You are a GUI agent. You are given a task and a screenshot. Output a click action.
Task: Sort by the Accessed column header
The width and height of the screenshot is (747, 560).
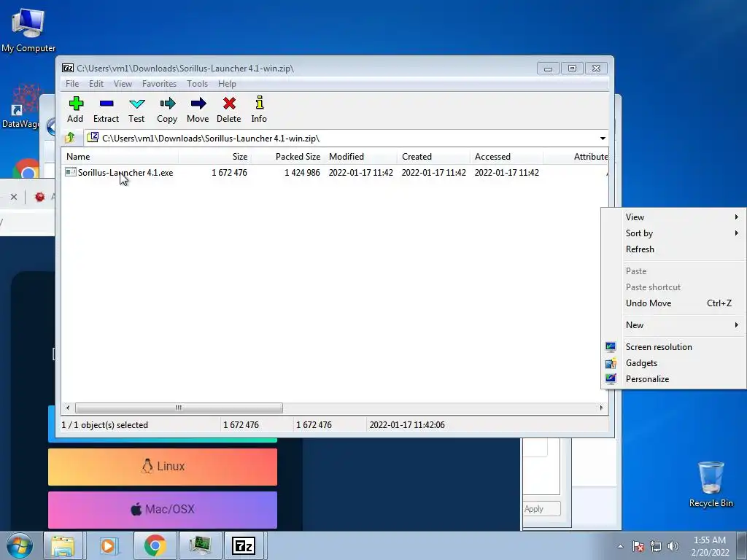click(x=506, y=157)
